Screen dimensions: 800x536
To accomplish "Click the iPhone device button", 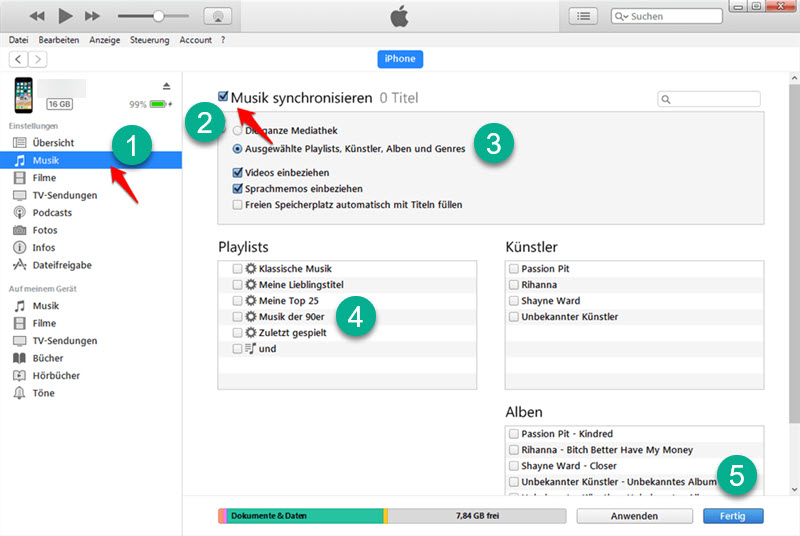I will point(400,59).
